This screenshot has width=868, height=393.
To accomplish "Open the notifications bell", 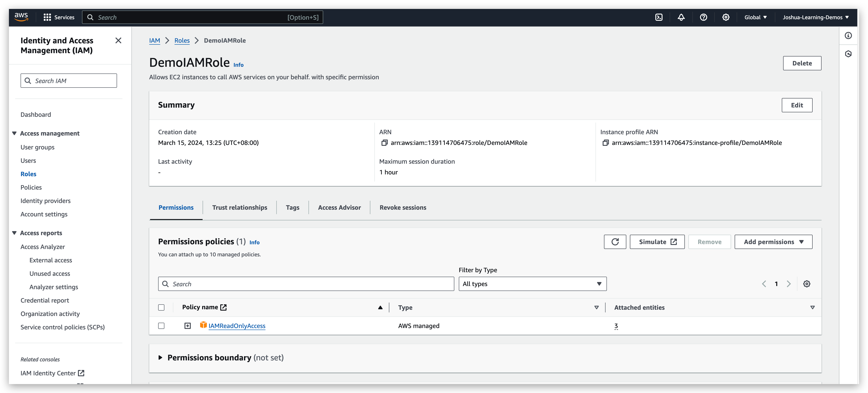I will [681, 17].
